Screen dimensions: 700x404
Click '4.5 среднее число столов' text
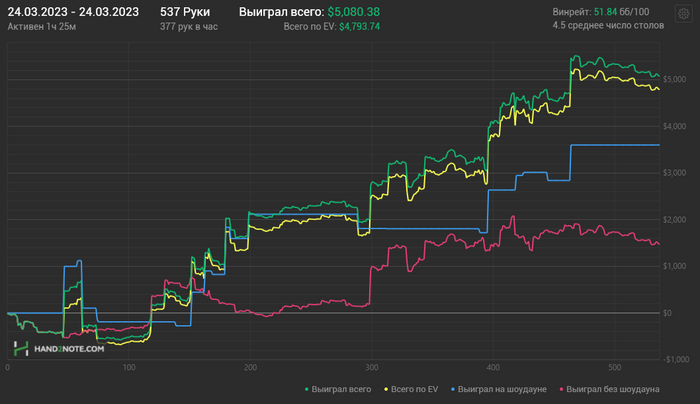(608, 25)
